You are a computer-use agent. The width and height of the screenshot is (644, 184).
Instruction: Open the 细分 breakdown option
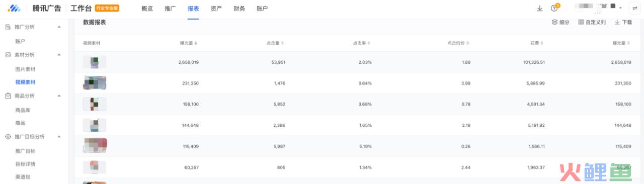click(560, 22)
